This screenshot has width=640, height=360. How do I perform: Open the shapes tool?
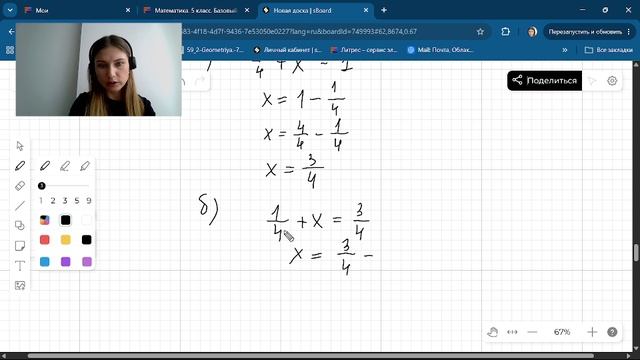coord(20,225)
